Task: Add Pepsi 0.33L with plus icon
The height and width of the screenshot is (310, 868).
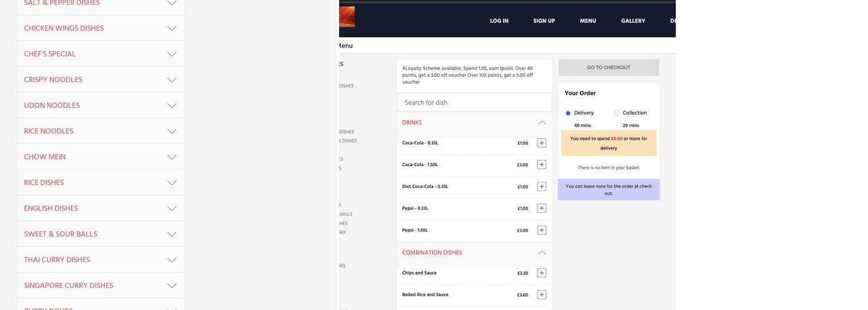Action: (541, 208)
